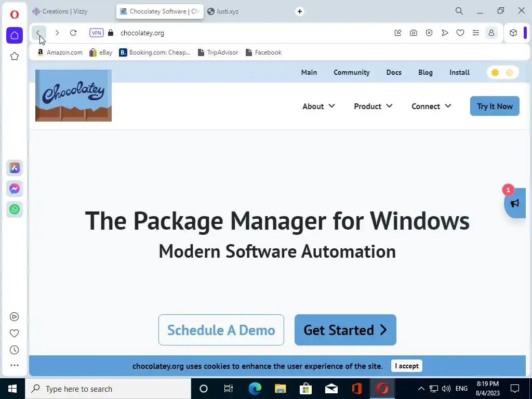The height and width of the screenshot is (399, 532).
Task: Open WhatsApp in the Opera sidebar
Action: click(x=14, y=209)
